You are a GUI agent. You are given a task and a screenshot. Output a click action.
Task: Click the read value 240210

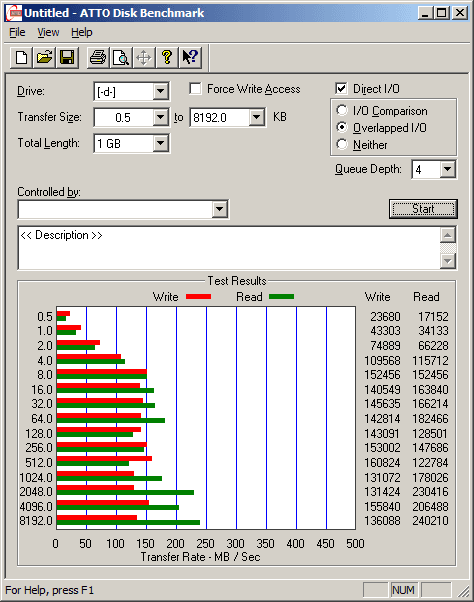coord(430,521)
